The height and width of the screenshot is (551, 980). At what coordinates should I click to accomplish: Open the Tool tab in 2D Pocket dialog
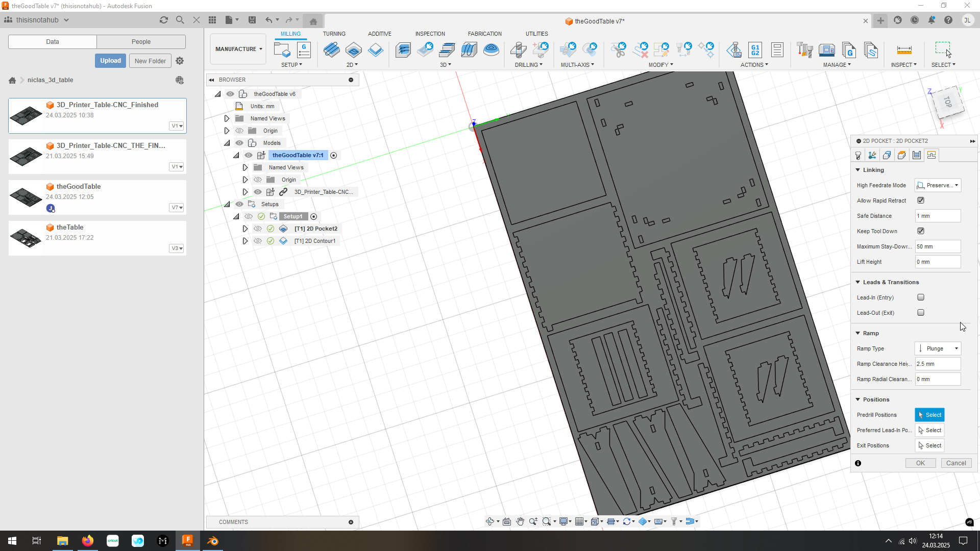click(x=858, y=156)
